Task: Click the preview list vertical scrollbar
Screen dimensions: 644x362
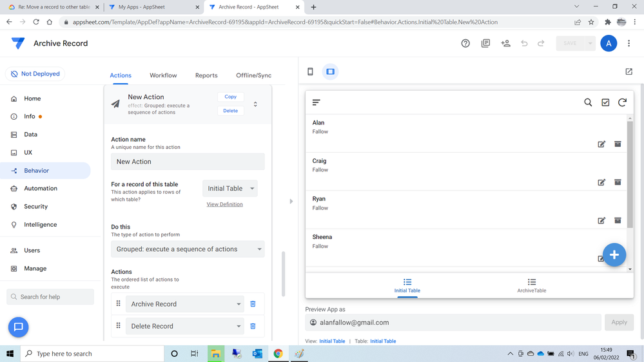Action: (630, 175)
